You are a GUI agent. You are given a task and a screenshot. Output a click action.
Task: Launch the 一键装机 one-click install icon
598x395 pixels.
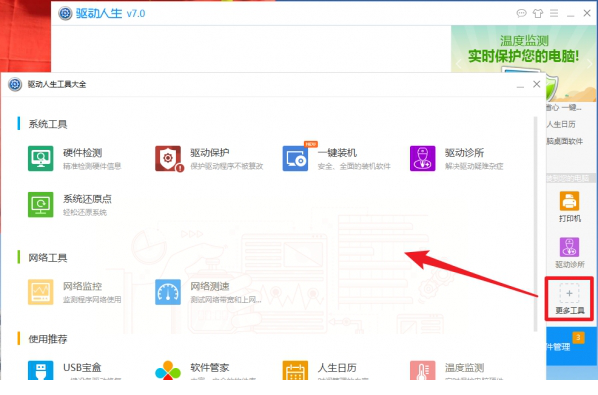click(295, 158)
